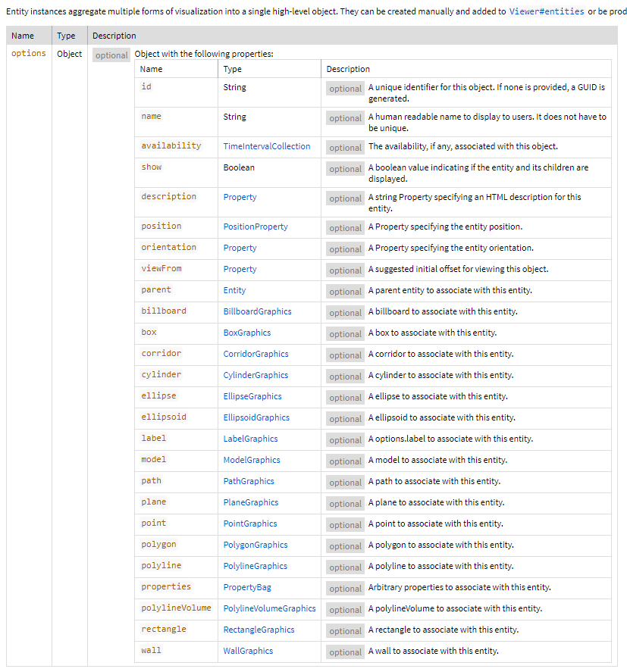Select the 'polylineVolume' property name

coord(176,608)
